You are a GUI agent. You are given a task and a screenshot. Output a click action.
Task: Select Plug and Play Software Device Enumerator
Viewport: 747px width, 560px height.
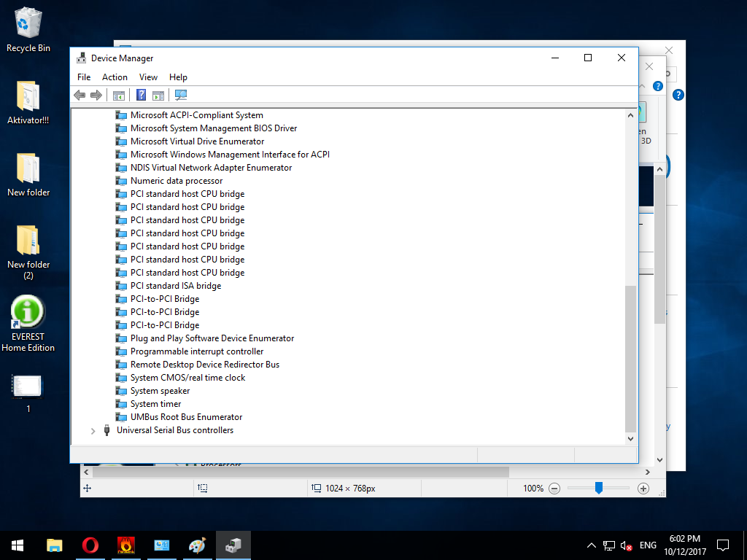(x=212, y=338)
